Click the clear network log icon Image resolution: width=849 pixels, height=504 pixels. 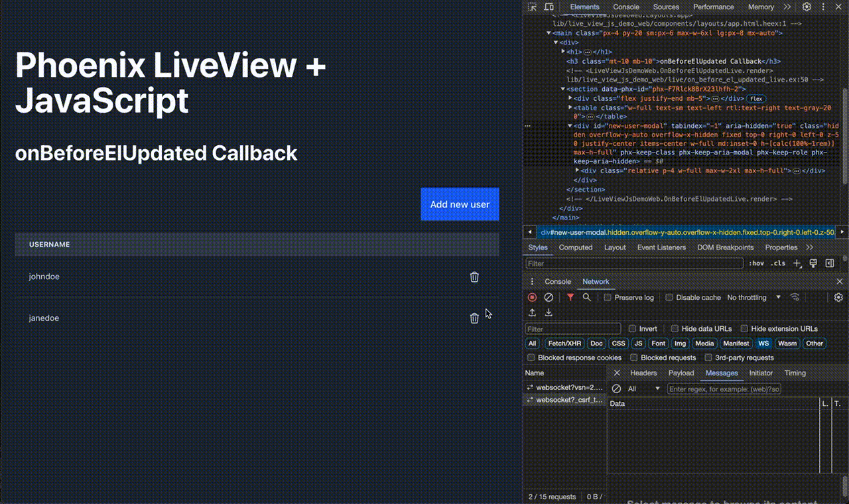(548, 297)
